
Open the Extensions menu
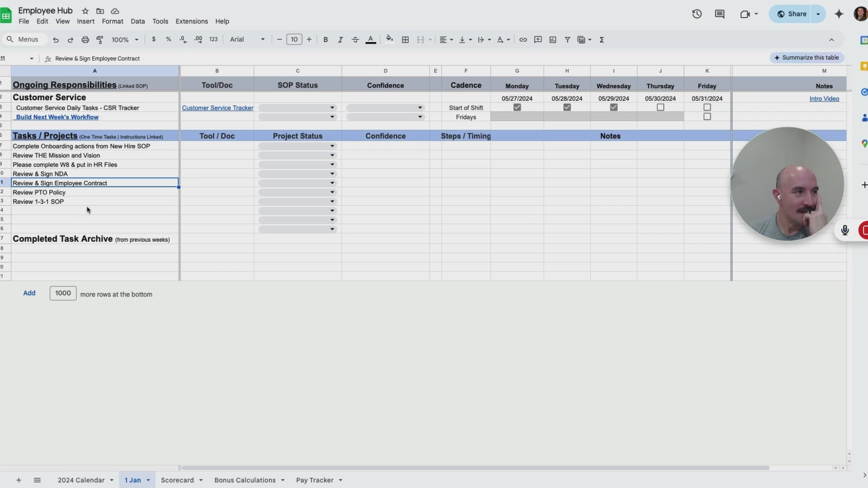[192, 21]
